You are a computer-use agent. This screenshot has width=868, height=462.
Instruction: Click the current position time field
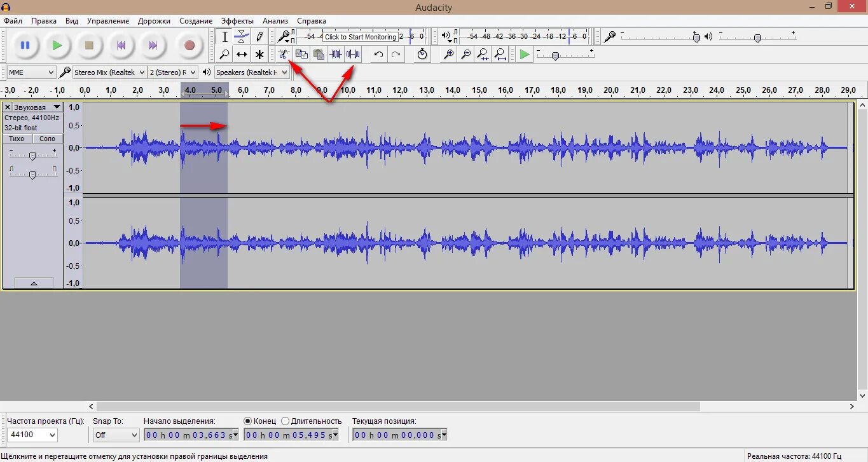pos(400,435)
